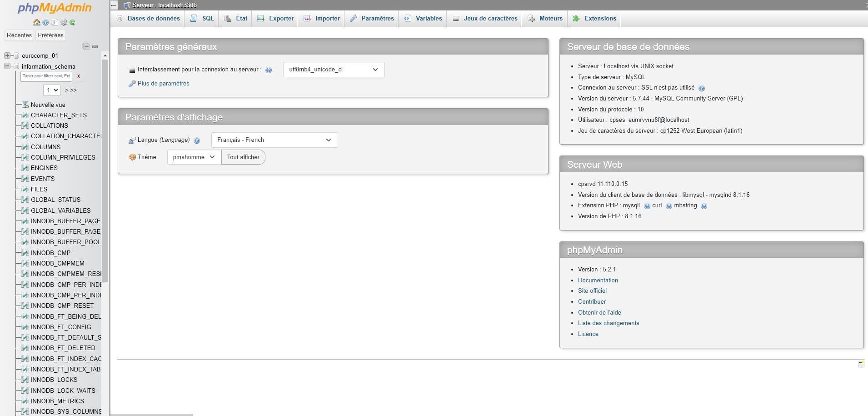Click the view icon beside ENGINES

pyautogui.click(x=25, y=168)
